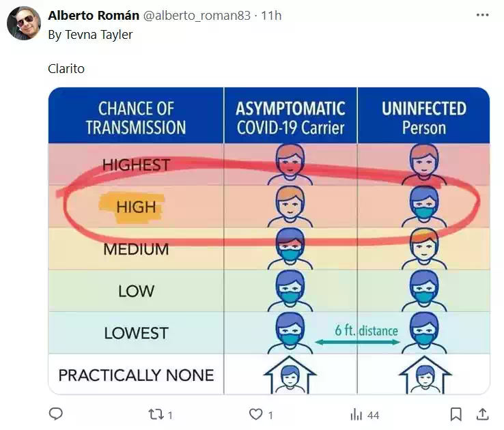Like the tweet with the heart icon
Image resolution: width=504 pixels, height=430 pixels.
(x=256, y=414)
